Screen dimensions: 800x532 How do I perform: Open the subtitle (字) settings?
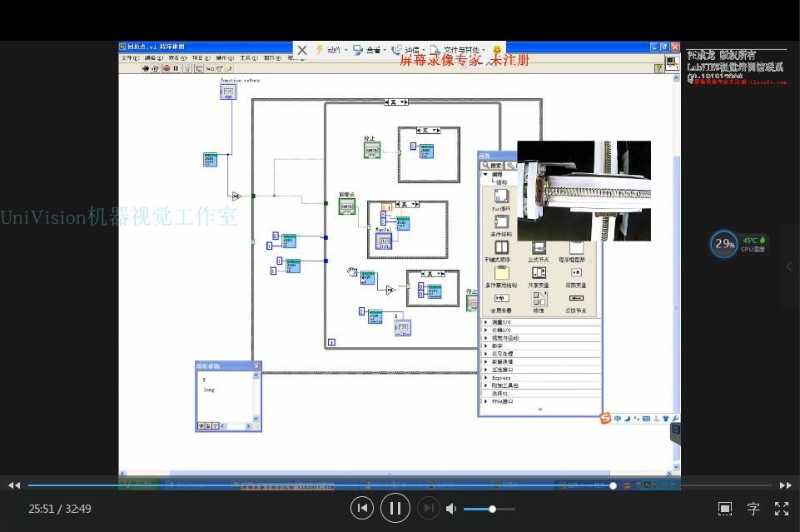[x=753, y=509]
